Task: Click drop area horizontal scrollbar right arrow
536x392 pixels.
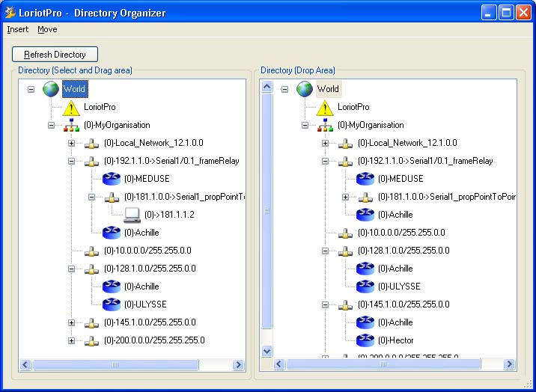Action: [509, 364]
